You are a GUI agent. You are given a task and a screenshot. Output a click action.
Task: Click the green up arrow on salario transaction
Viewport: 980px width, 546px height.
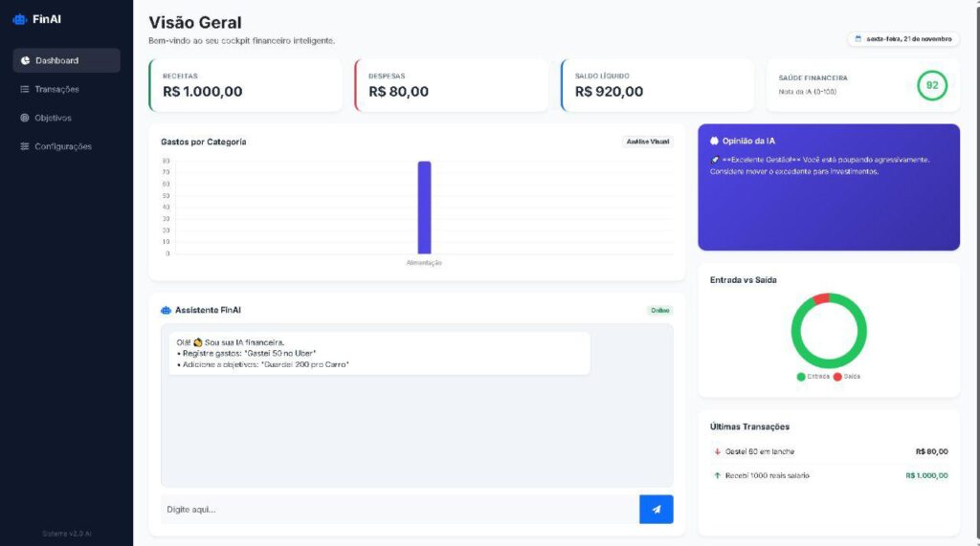coord(717,475)
